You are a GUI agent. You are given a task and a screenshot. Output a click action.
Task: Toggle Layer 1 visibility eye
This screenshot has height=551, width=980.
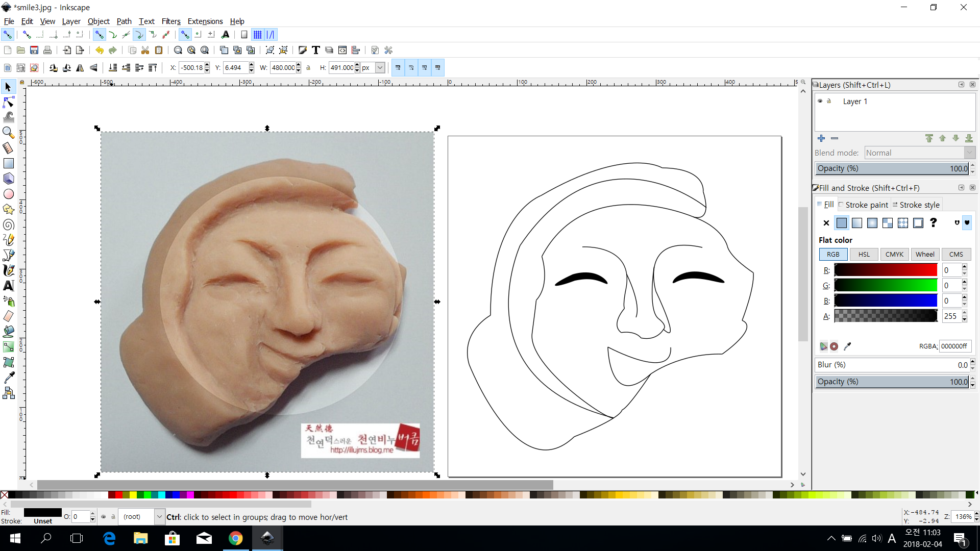coord(820,101)
